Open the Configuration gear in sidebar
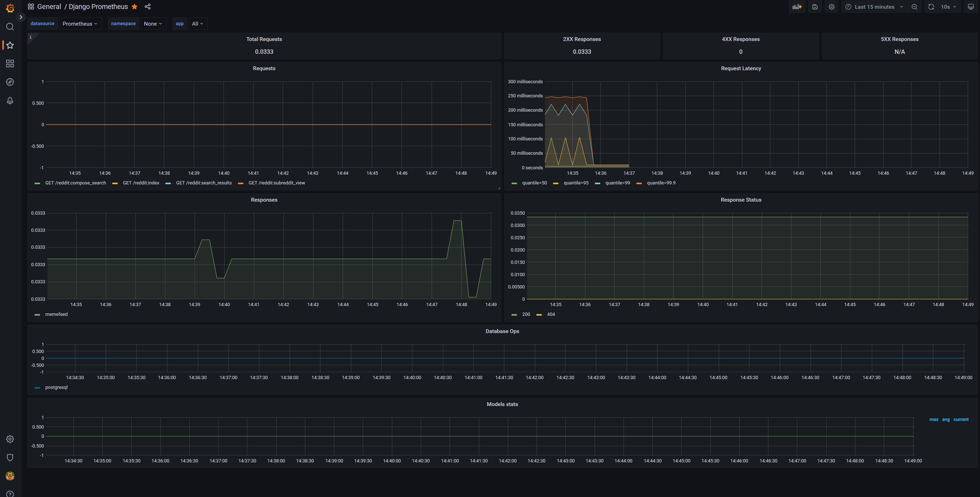 pyautogui.click(x=10, y=439)
